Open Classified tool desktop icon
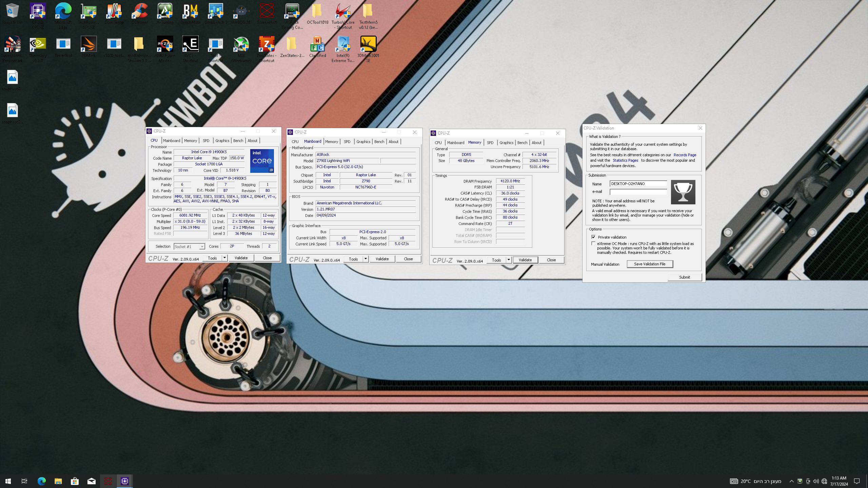Viewport: 868px width, 488px height. point(317,47)
